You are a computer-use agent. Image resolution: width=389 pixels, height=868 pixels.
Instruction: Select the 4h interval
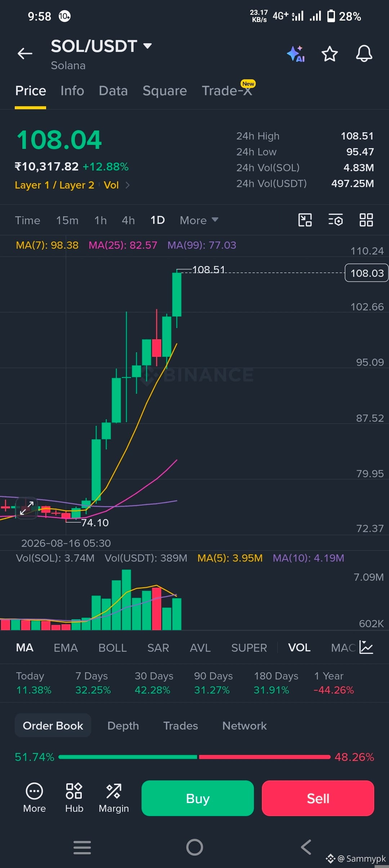pyautogui.click(x=128, y=220)
